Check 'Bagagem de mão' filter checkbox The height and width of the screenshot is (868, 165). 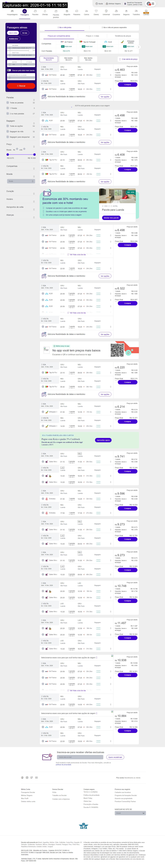8,131
